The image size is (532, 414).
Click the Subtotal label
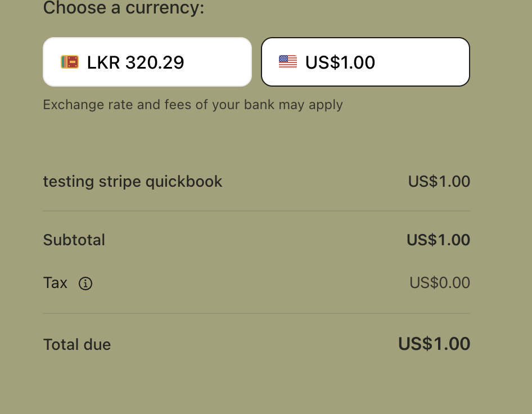click(74, 240)
